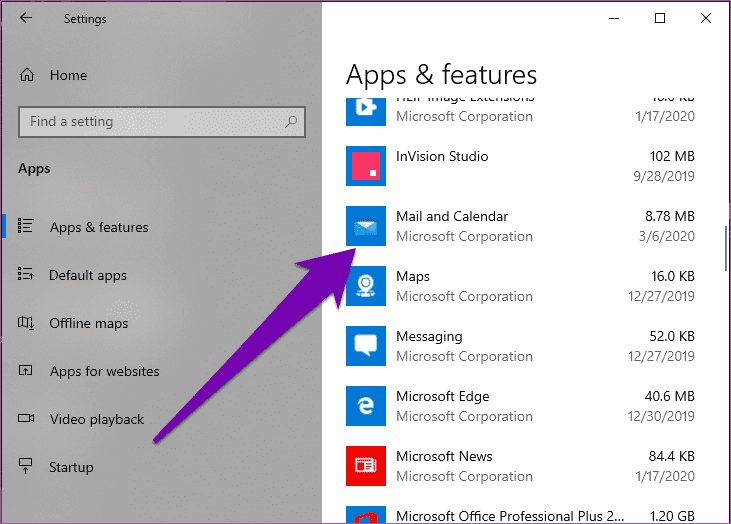This screenshot has width=731, height=524.
Task: Open the Home settings page
Action: [68, 75]
